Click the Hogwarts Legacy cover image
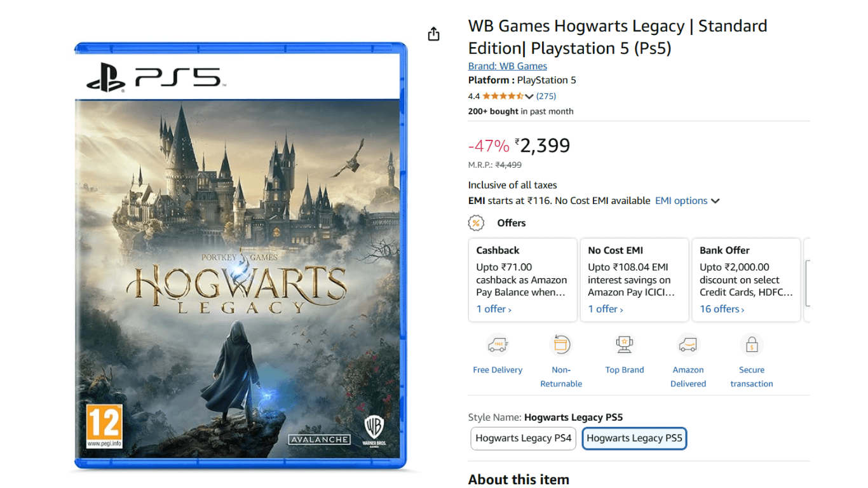Screen dimensions: 868x488 241,255
